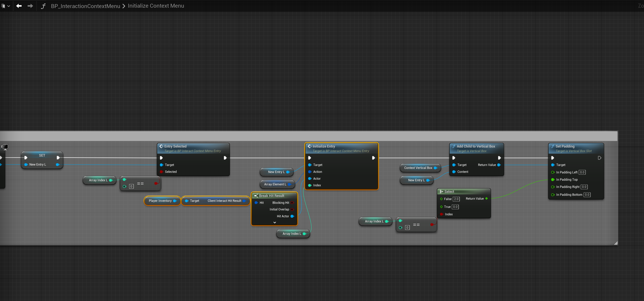
Task: Click the Blocking Hit output pin
Action: click(292, 203)
